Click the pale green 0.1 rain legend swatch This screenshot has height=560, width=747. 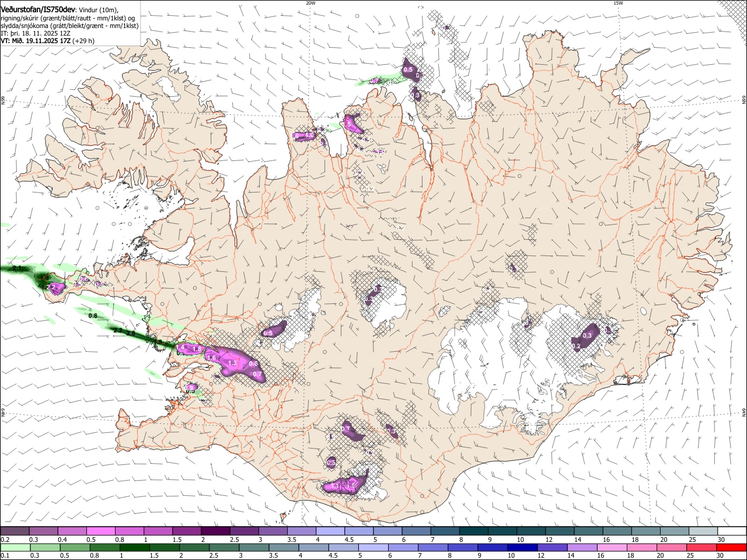[x=15, y=548]
